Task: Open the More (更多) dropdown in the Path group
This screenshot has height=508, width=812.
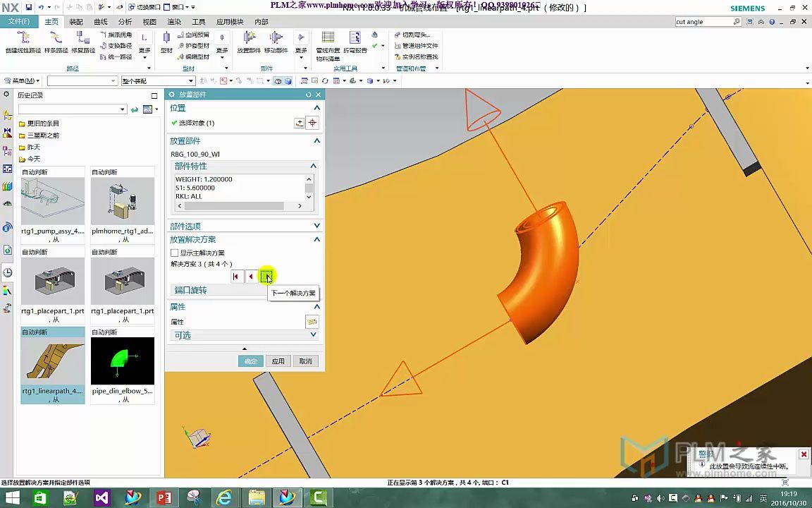Action: [144, 46]
